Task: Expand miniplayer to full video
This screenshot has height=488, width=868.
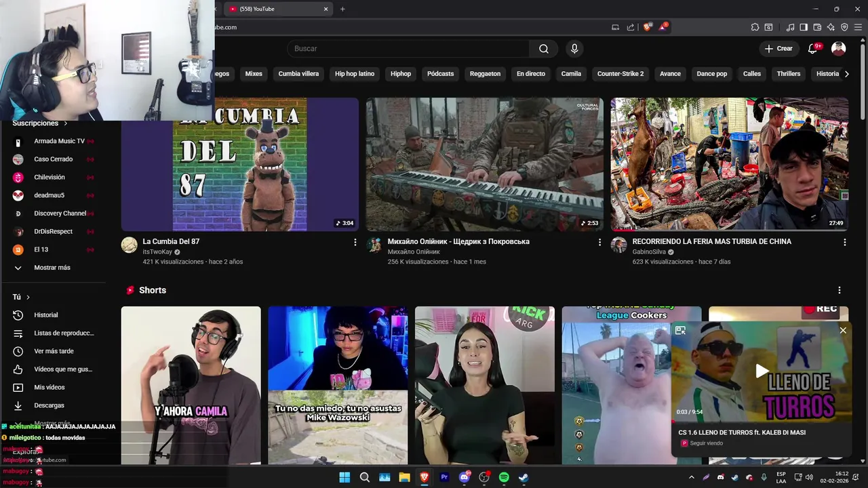Action: pyautogui.click(x=680, y=330)
